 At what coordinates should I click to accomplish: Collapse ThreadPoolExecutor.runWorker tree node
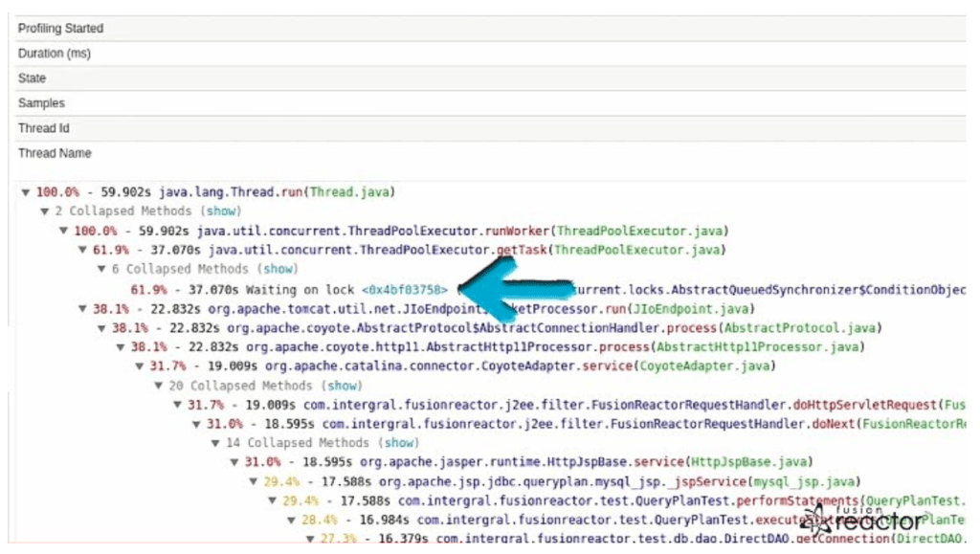click(64, 232)
